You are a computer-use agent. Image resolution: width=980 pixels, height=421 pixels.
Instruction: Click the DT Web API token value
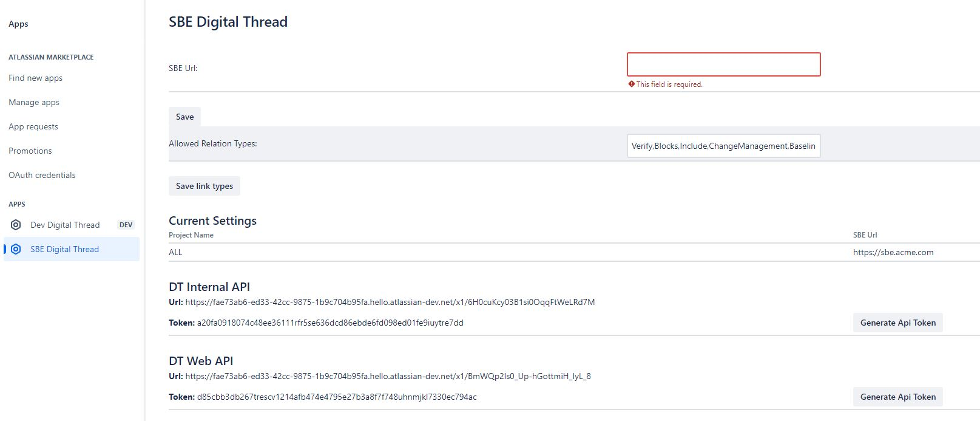pos(337,397)
